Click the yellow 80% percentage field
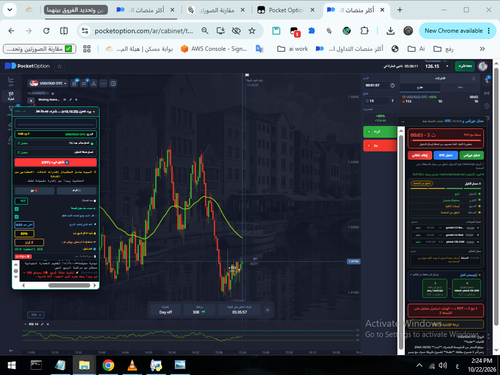This screenshot has width=500, height=375. point(24,233)
